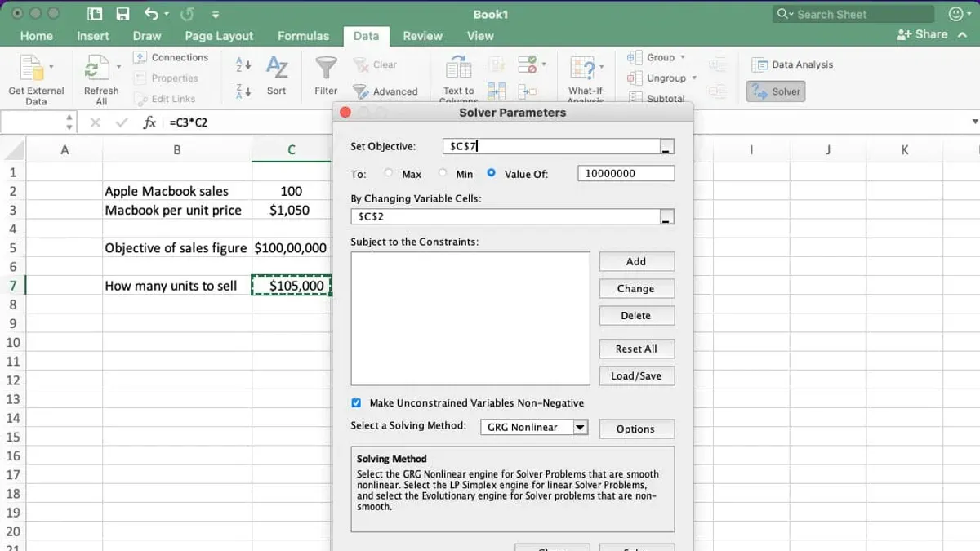Click the Group rows icon

coord(635,57)
